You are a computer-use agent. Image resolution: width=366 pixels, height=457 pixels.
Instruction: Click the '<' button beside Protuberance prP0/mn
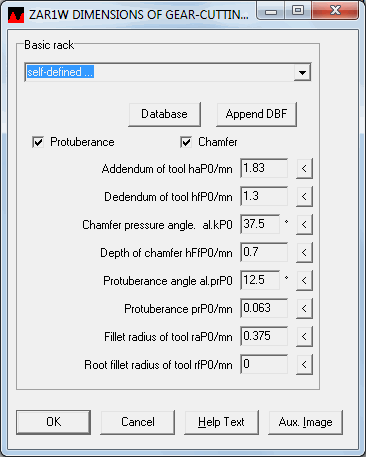pyautogui.click(x=304, y=309)
